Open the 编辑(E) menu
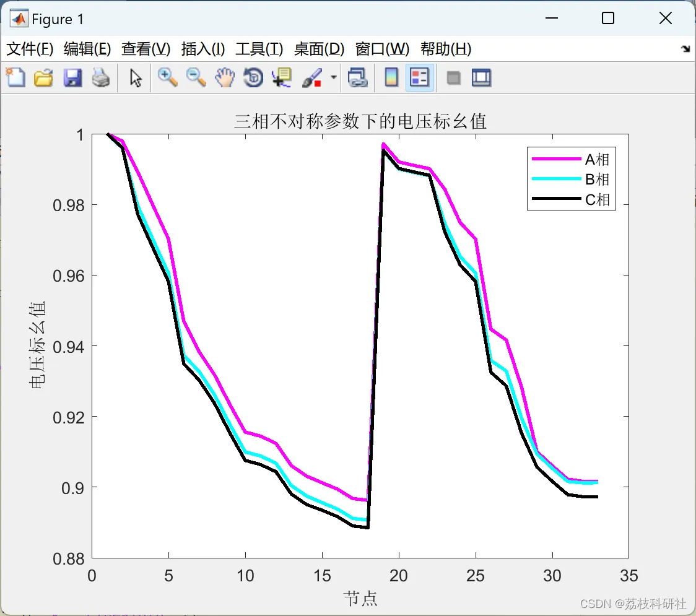The width and height of the screenshot is (696, 616). pyautogui.click(x=87, y=49)
